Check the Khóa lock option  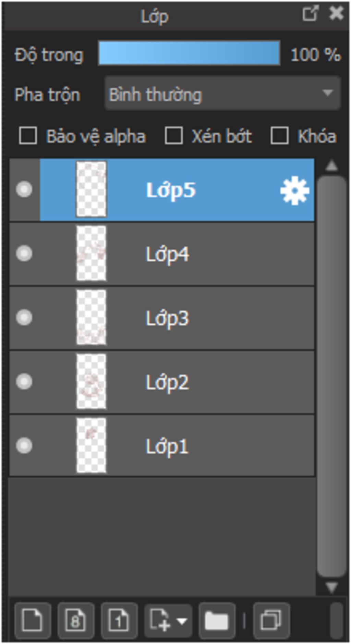pyautogui.click(x=279, y=136)
